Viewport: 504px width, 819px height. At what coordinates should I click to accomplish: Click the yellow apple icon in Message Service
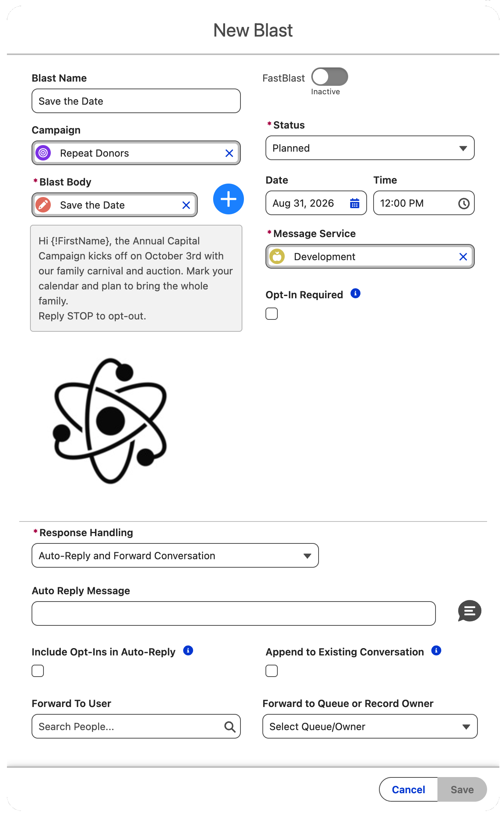pyautogui.click(x=277, y=256)
